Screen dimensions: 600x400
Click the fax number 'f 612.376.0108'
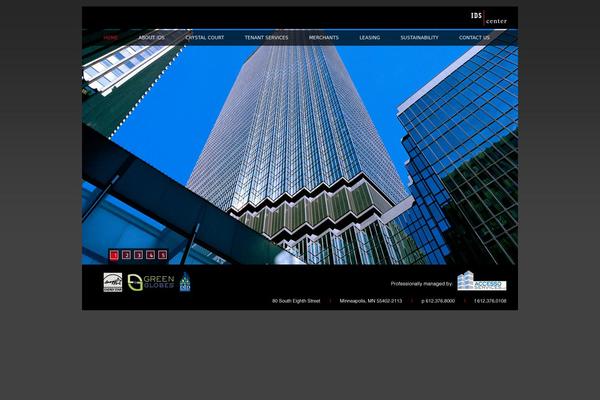tap(490, 301)
